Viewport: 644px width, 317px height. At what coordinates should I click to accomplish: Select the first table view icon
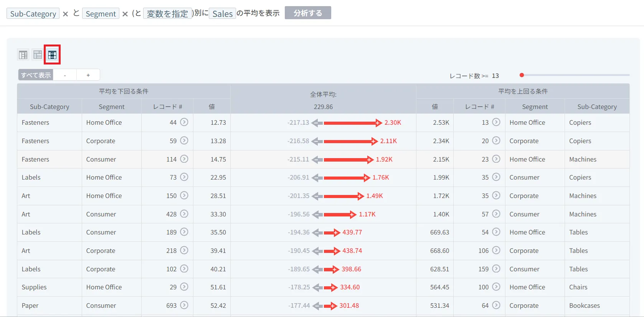pyautogui.click(x=23, y=55)
